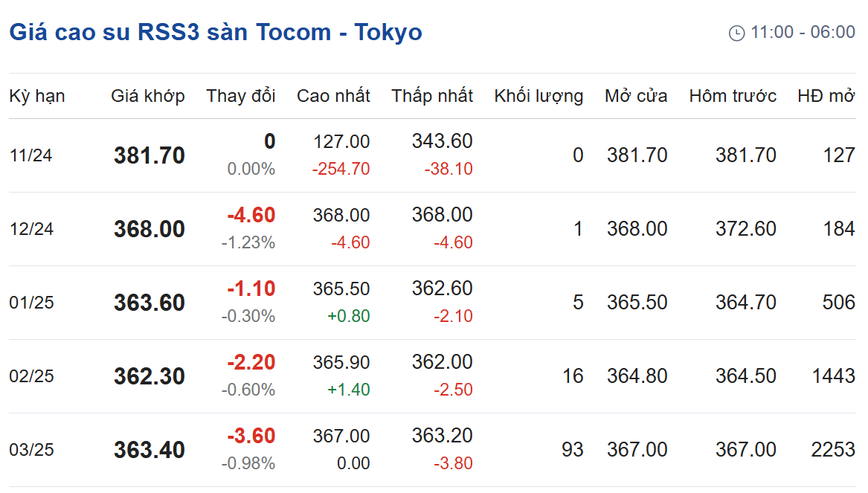Click the Cao nhất column header
This screenshot has height=493, width=868.
[x=333, y=96]
